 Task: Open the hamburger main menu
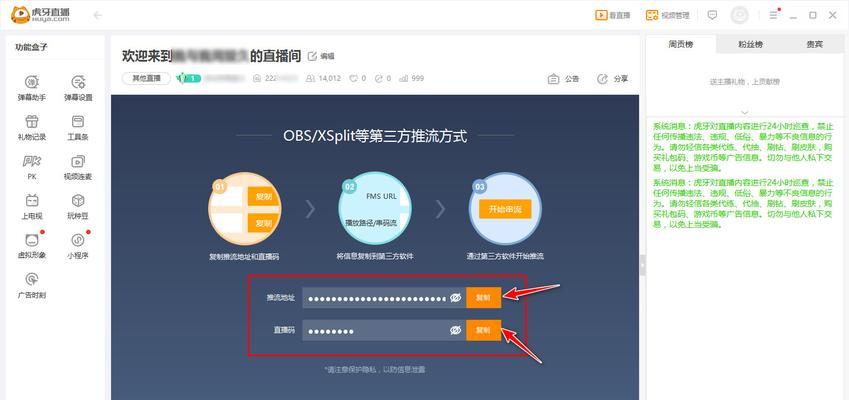[774, 15]
